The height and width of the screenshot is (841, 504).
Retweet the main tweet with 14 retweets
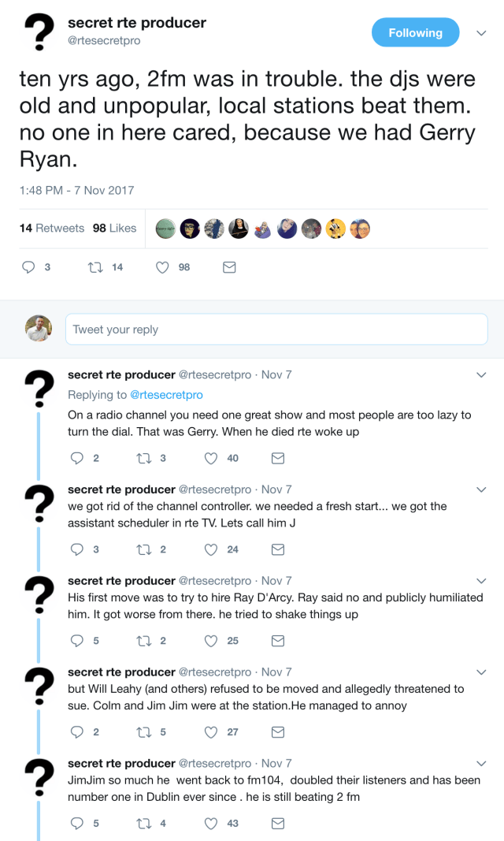click(96, 268)
